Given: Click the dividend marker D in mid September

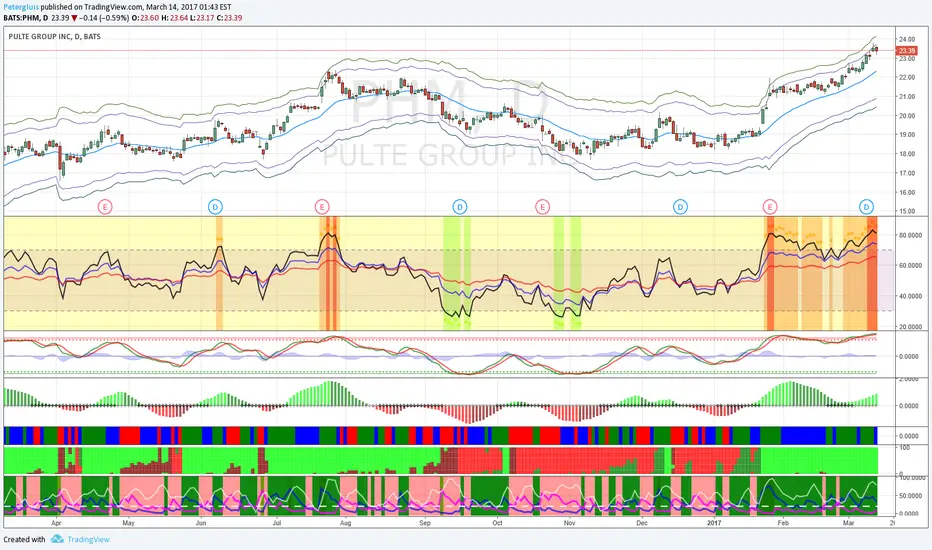Looking at the screenshot, I should click(x=459, y=207).
